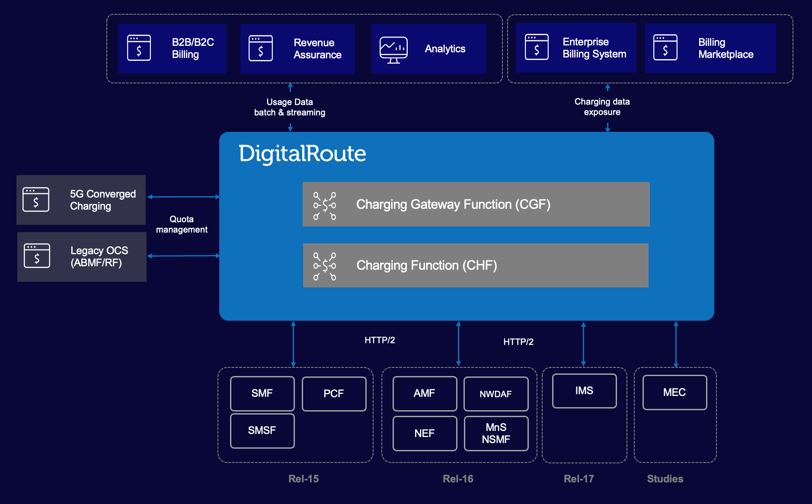Click the Legacy OCS dollar icon
Viewport: 812px width, 504px height.
[x=37, y=256]
